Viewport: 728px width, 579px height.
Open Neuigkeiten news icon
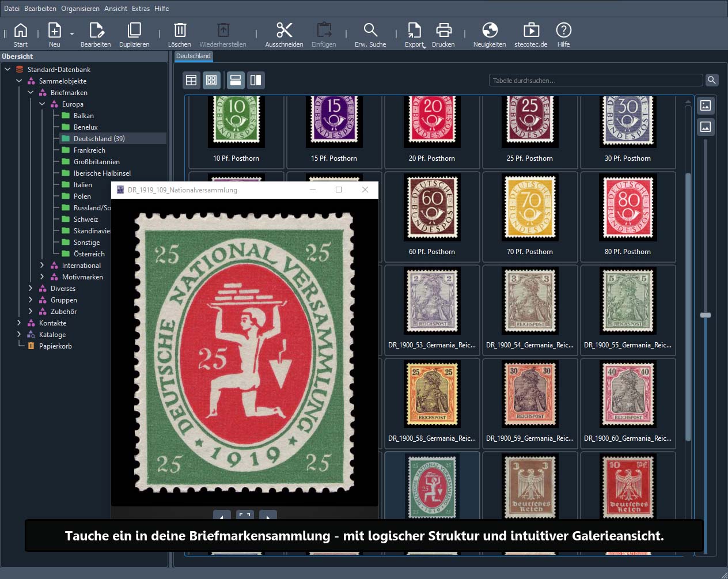(x=490, y=35)
